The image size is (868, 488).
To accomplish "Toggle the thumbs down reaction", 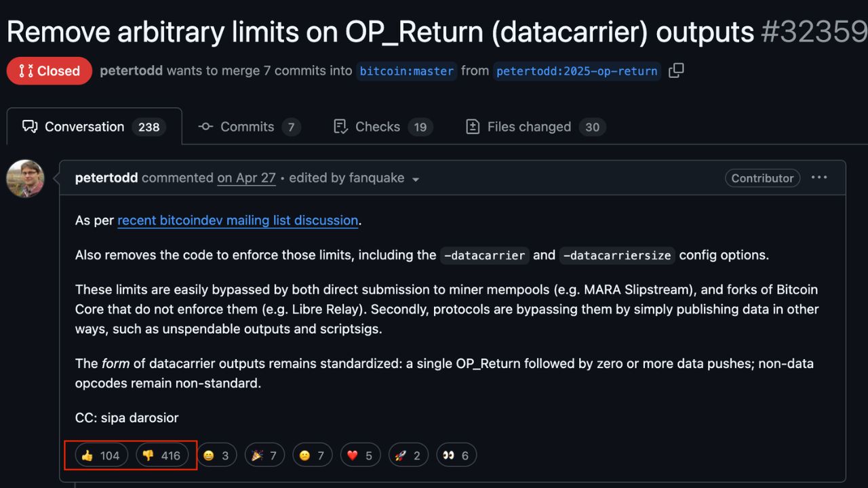I will (x=162, y=455).
